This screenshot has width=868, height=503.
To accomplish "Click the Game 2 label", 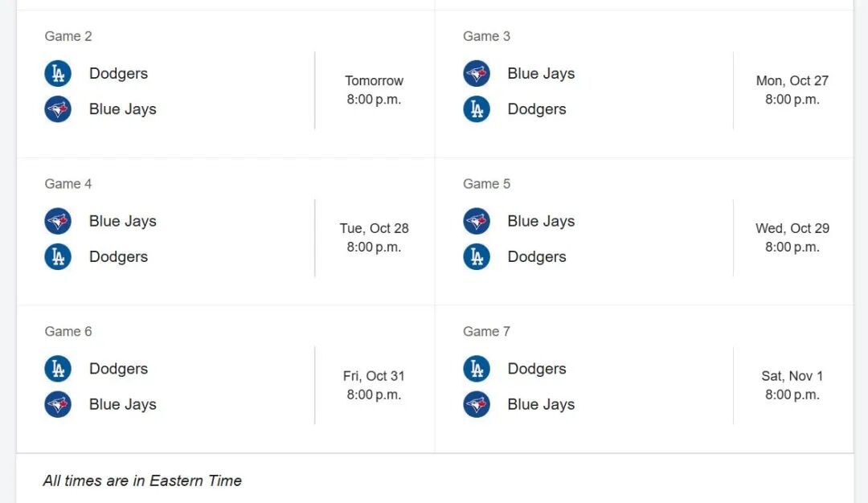I will click(68, 36).
